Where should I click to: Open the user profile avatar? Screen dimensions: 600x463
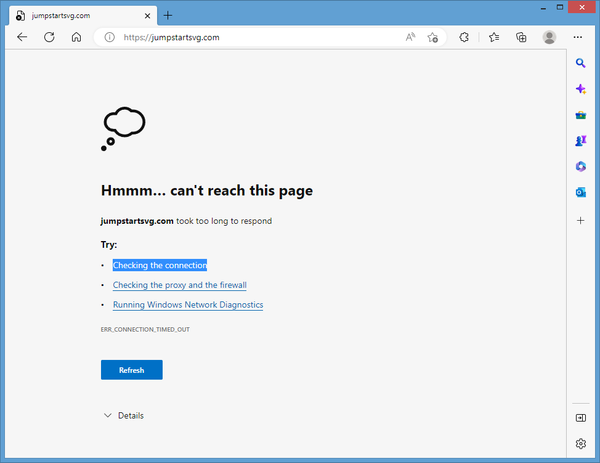click(x=549, y=37)
